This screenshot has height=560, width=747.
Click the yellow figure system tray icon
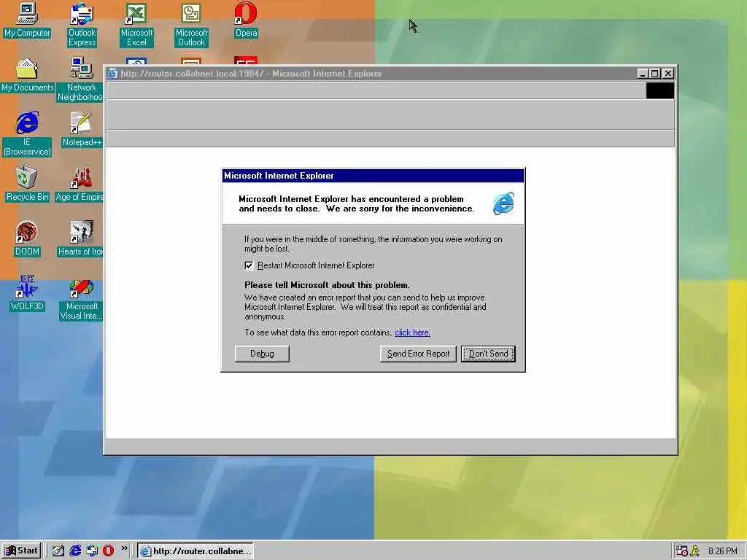point(695,551)
